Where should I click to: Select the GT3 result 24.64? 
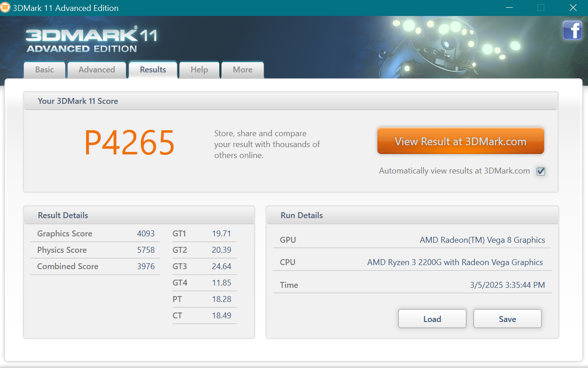point(222,266)
